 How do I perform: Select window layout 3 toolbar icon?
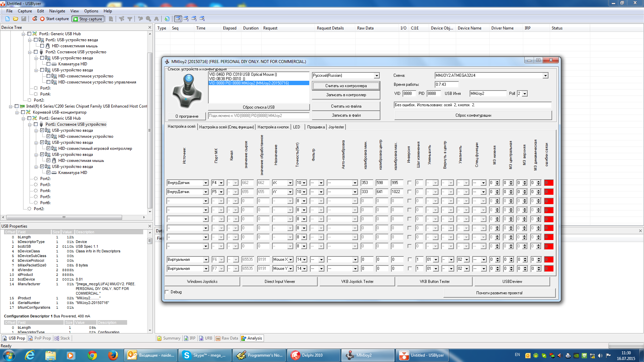(194, 19)
